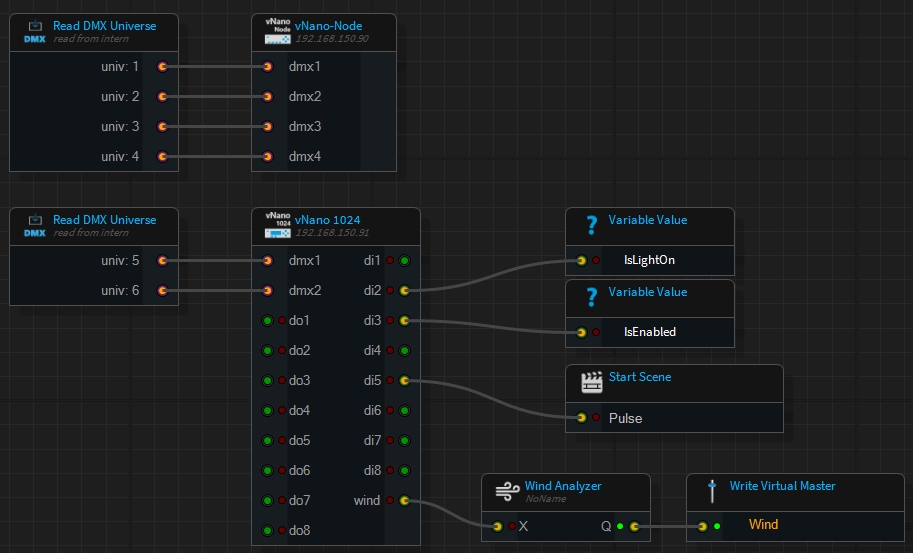Click the Write Virtual Master fader icon
The width and height of the screenshot is (913, 553).
712,491
